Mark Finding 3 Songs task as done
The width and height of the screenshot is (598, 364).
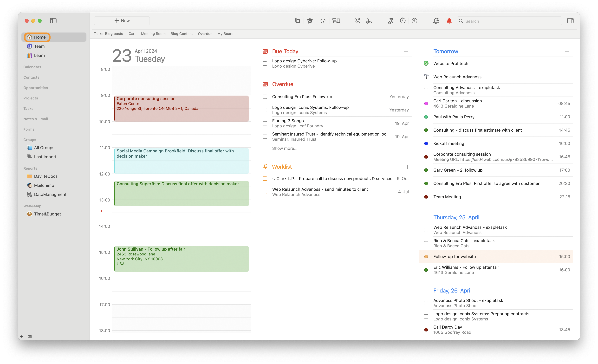click(265, 123)
